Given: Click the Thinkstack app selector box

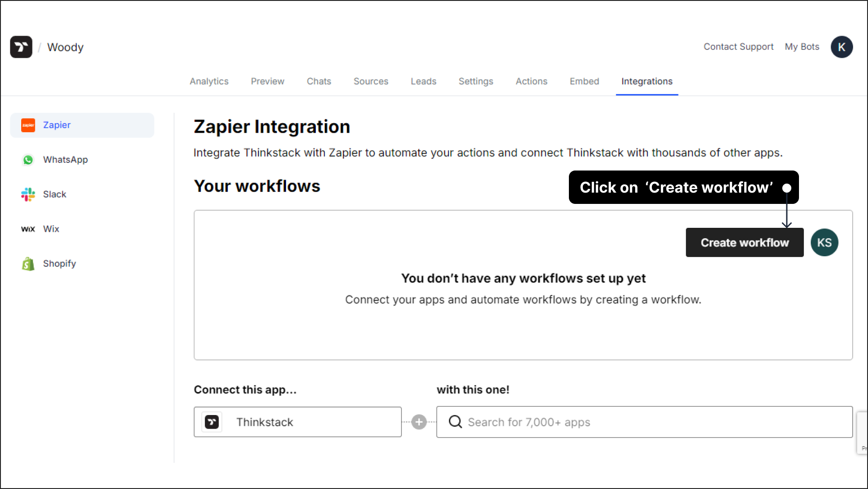Looking at the screenshot, I should 298,422.
